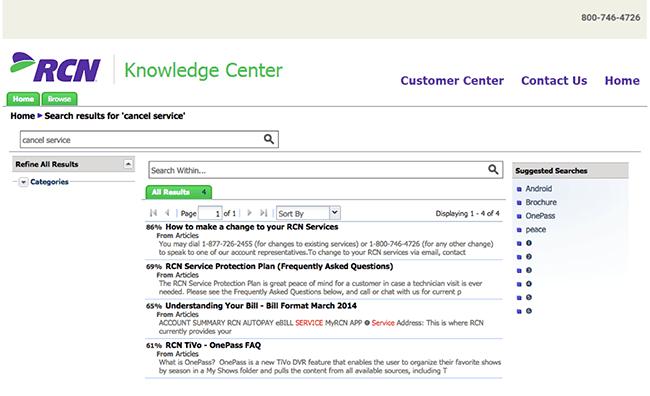Expand the Categories tree node

click(x=24, y=182)
